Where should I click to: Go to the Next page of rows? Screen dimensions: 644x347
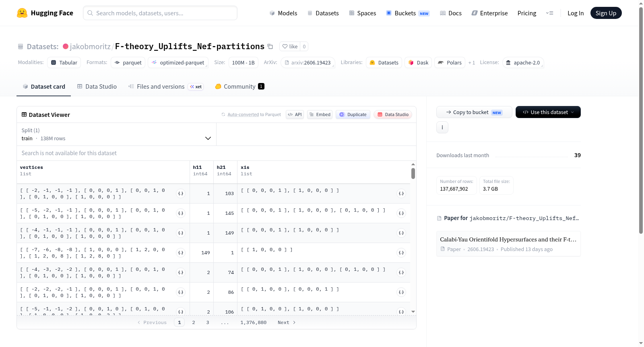287,322
